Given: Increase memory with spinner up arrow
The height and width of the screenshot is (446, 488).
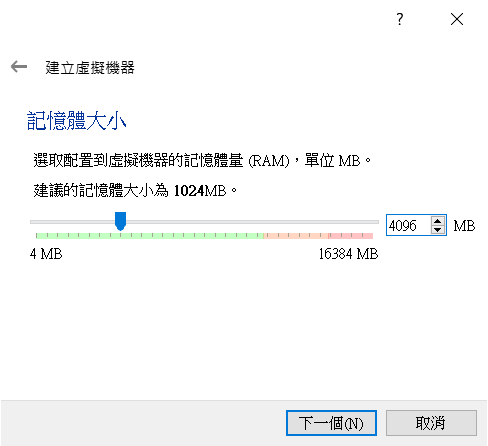Looking at the screenshot, I should pyautogui.click(x=438, y=221).
